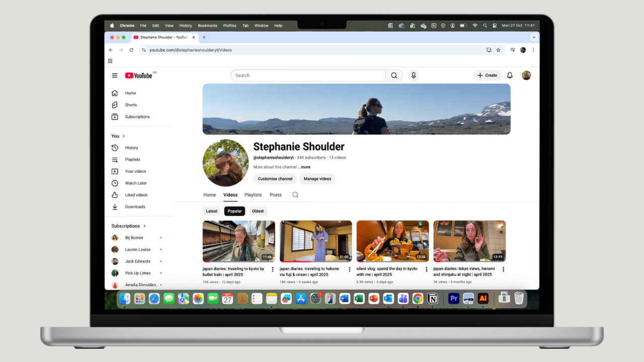Viewport: 644px width, 362px height.
Task: Open the silent vlog kyoto video thumbnail
Action: point(393,241)
